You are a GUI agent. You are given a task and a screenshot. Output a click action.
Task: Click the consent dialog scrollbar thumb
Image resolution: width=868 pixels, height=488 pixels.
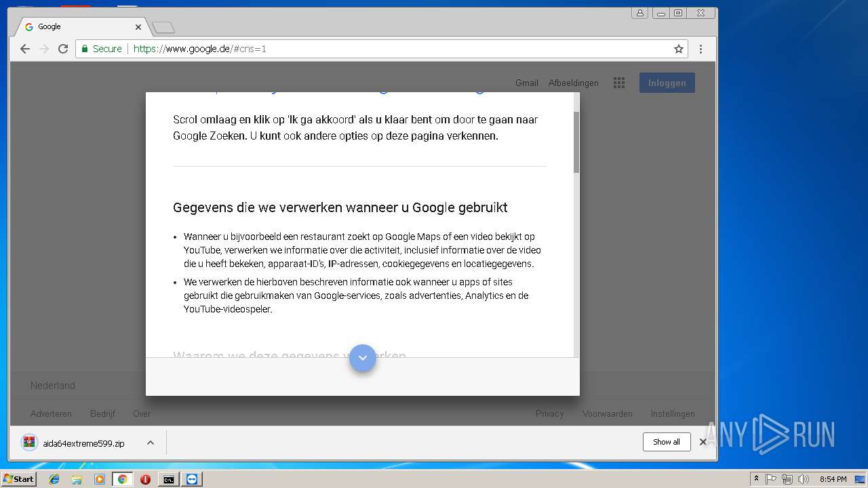tap(576, 142)
